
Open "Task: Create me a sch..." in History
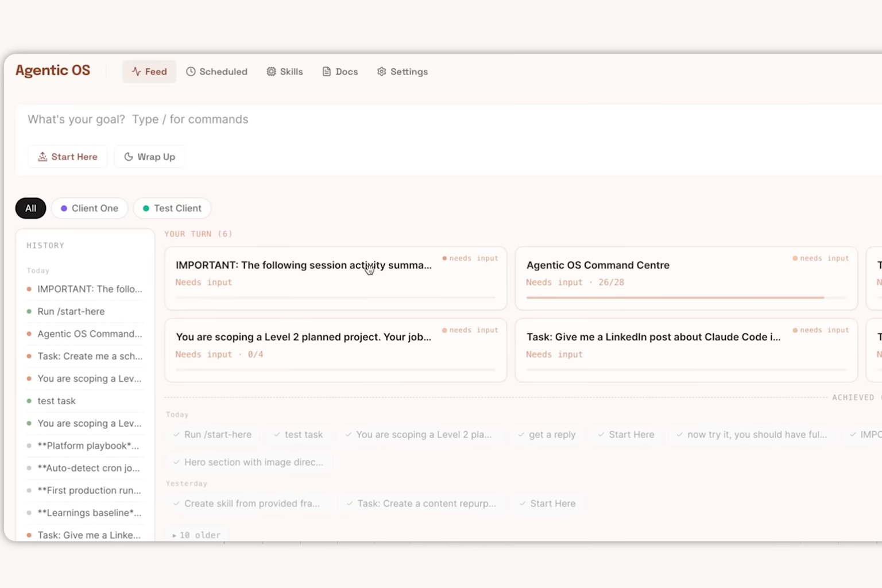click(x=85, y=356)
